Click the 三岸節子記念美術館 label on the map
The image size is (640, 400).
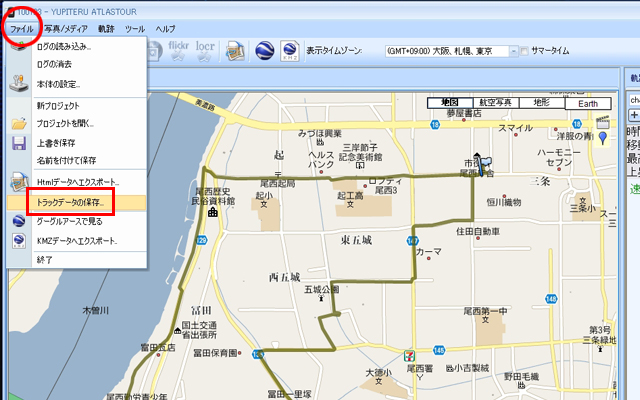pos(360,152)
